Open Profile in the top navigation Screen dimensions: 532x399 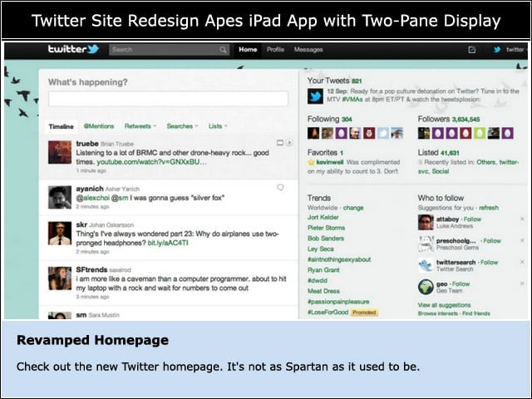coord(275,50)
